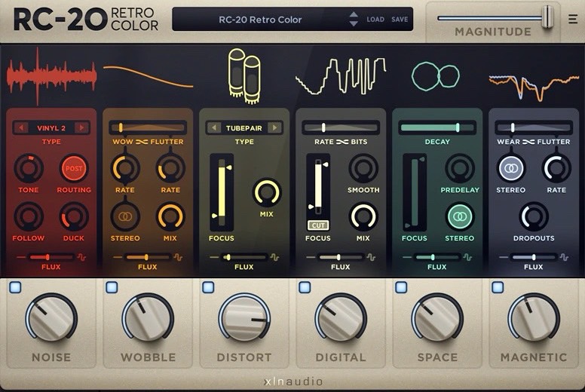Click the Wobble orange curve graphic
585x392 pixels.
pos(148,76)
